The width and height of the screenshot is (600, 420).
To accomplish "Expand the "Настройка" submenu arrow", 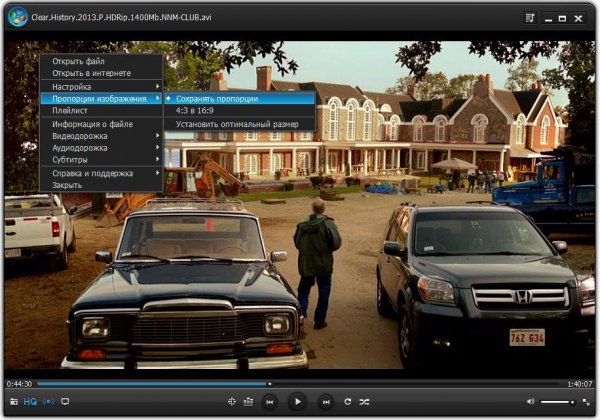I will [157, 87].
